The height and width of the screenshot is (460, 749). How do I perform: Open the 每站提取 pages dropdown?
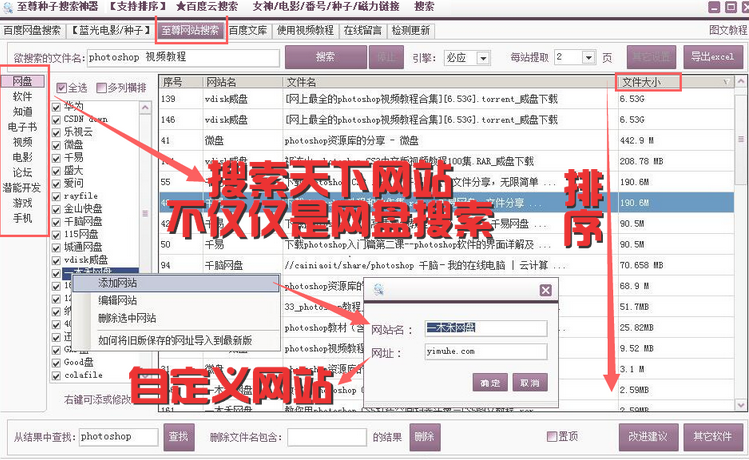coord(589,58)
